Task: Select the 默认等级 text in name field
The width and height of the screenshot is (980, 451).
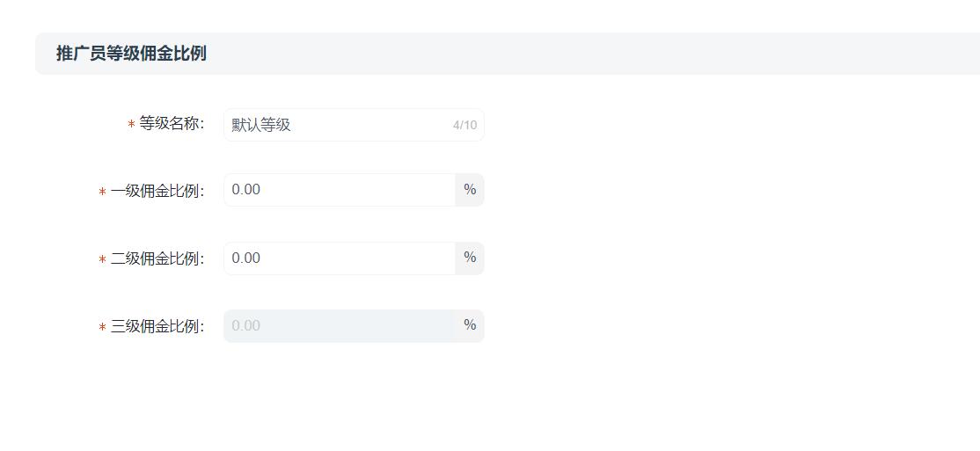Action: tap(261, 126)
